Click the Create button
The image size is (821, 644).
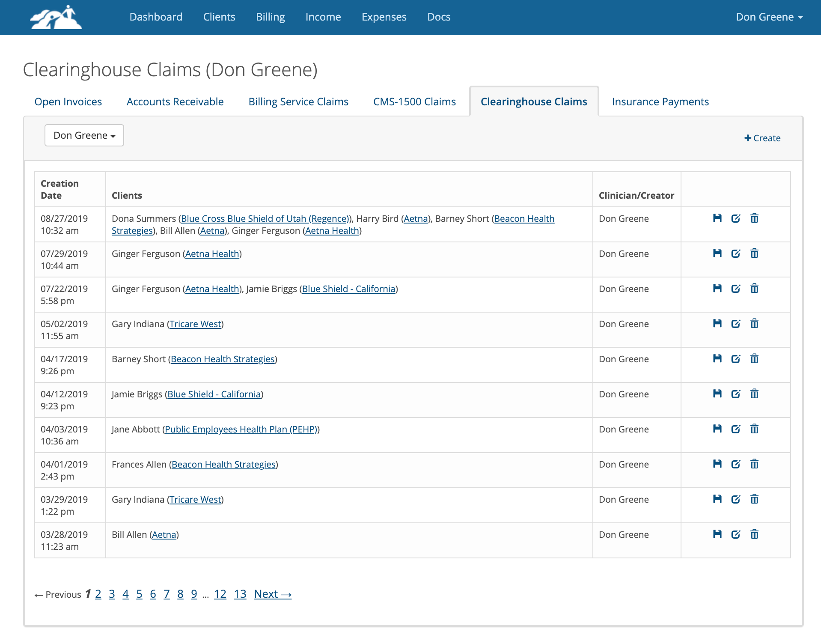pyautogui.click(x=762, y=138)
